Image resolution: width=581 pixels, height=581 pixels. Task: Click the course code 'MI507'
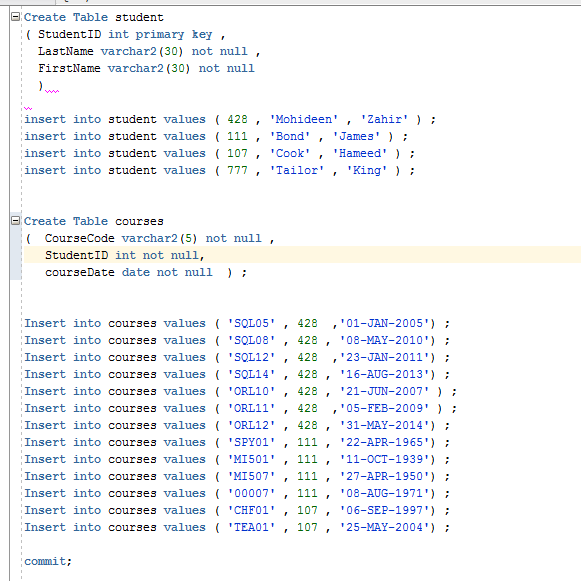(251, 477)
